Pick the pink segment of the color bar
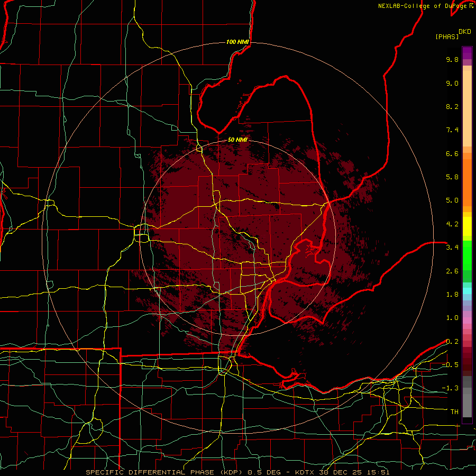Screen dimensions: 476x476 pyautogui.click(x=467, y=321)
